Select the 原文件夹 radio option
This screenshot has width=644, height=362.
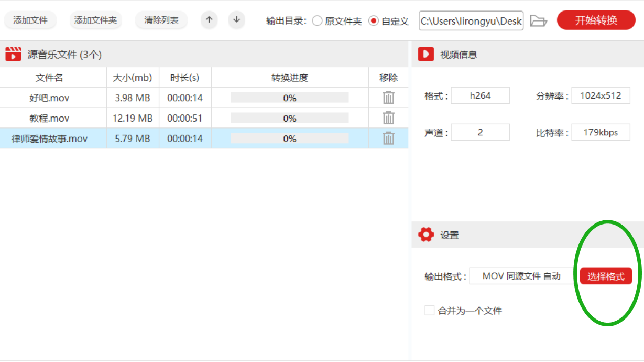point(317,21)
